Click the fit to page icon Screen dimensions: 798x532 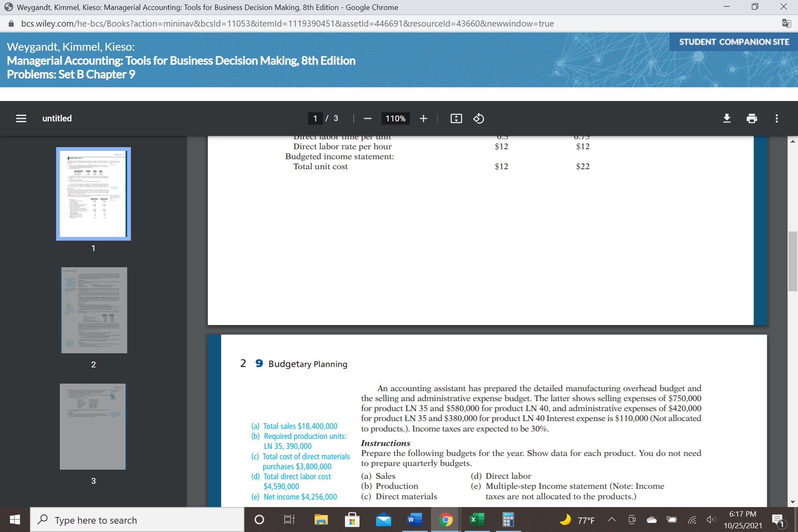tap(456, 118)
